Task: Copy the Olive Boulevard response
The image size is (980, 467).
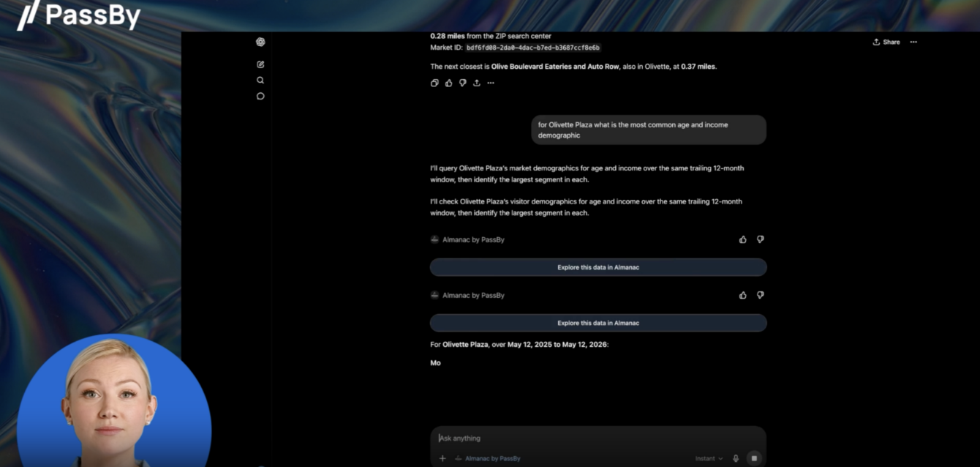Action: 434,83
